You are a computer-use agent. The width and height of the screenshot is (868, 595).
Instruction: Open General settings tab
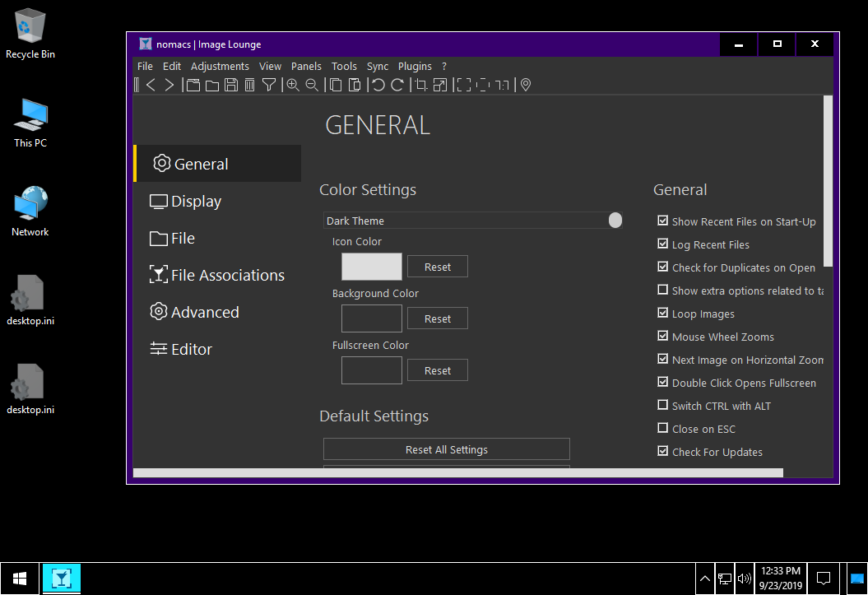217,164
